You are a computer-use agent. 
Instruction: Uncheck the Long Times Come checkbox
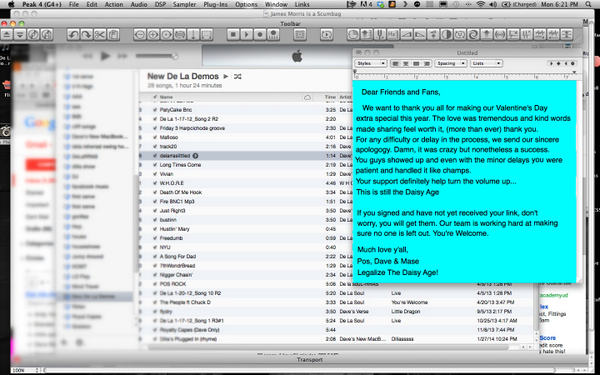tap(155, 165)
